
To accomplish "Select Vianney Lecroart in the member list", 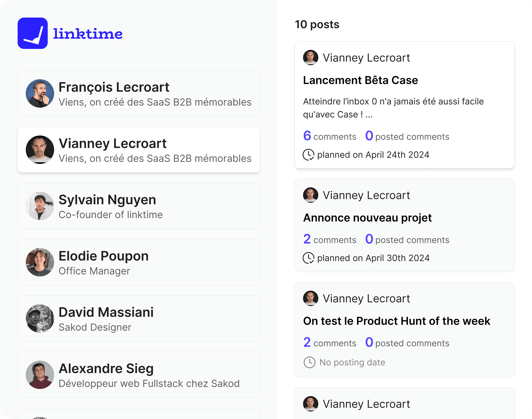I will (x=139, y=150).
